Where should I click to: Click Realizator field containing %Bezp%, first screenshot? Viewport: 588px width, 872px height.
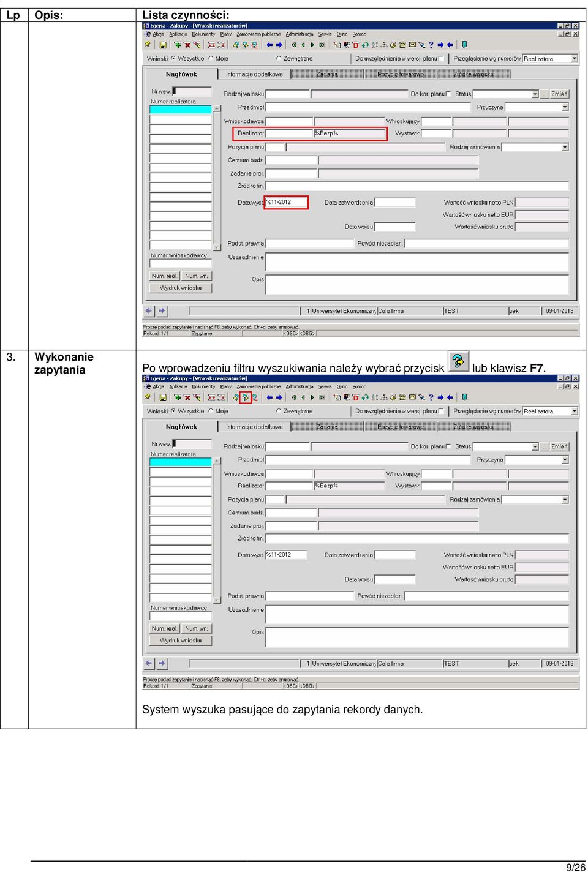[349, 133]
